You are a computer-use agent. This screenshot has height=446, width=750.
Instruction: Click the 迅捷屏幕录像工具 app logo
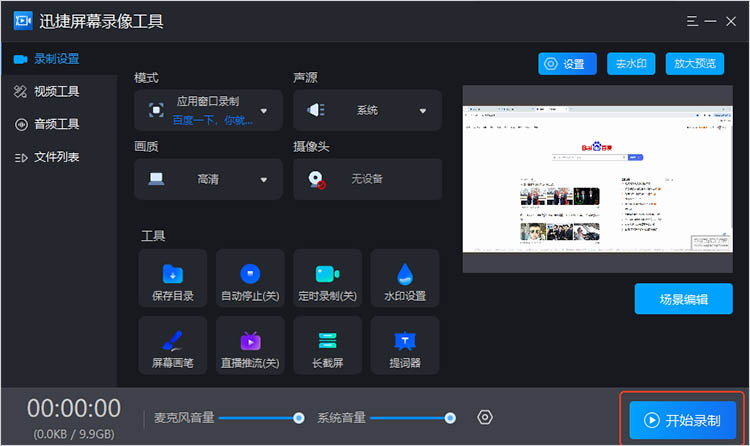[23, 21]
